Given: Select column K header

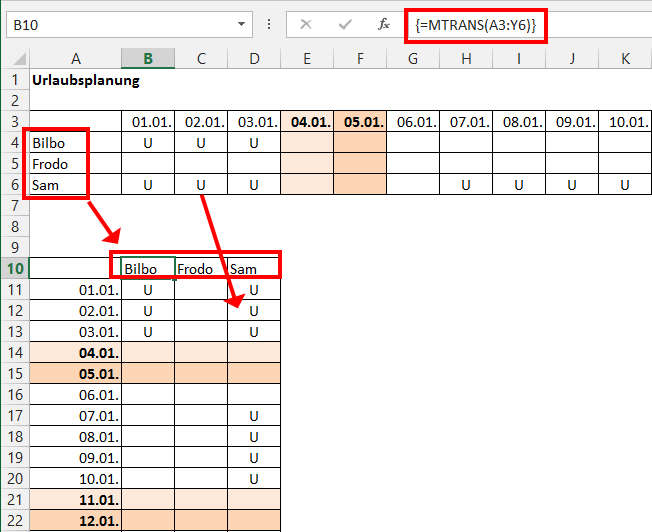Looking at the screenshot, I should [x=625, y=59].
